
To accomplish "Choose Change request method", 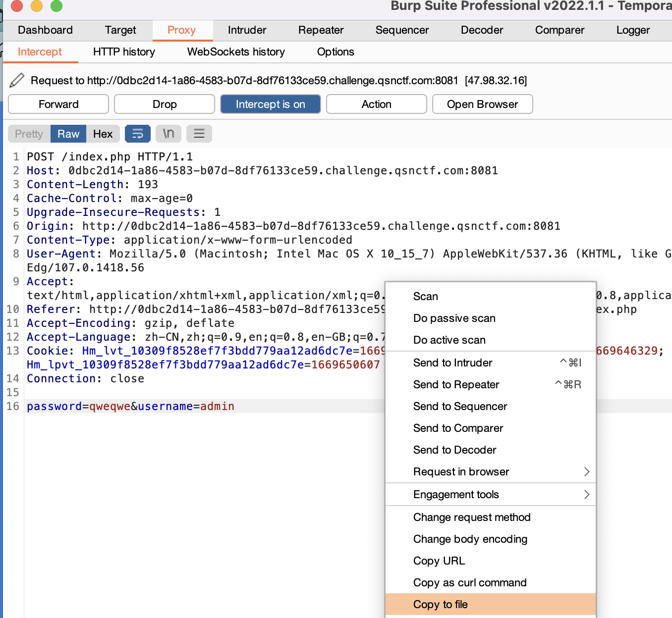I will (x=491, y=517).
